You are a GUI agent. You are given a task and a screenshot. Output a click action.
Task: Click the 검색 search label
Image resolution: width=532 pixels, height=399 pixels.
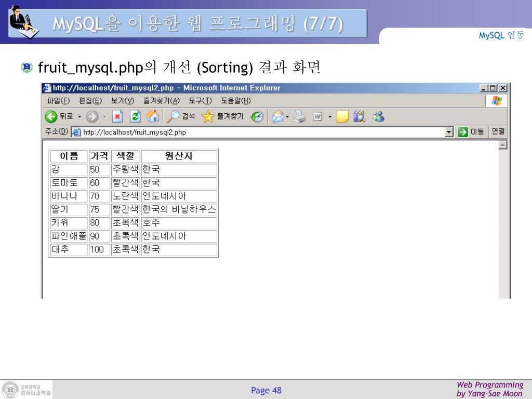pyautogui.click(x=189, y=116)
